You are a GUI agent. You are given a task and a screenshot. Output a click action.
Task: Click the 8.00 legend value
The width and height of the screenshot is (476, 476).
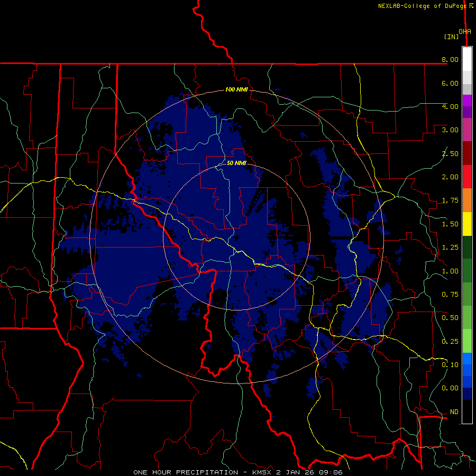(450, 59)
